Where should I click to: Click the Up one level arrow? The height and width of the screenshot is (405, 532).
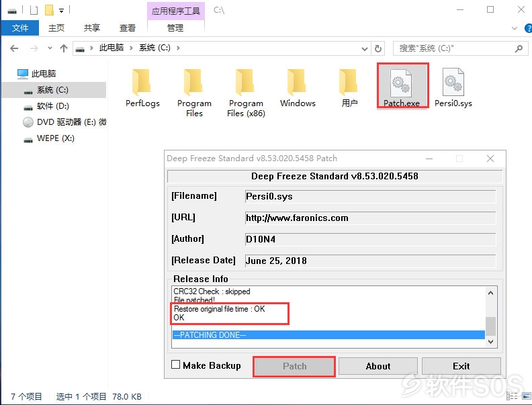click(64, 48)
